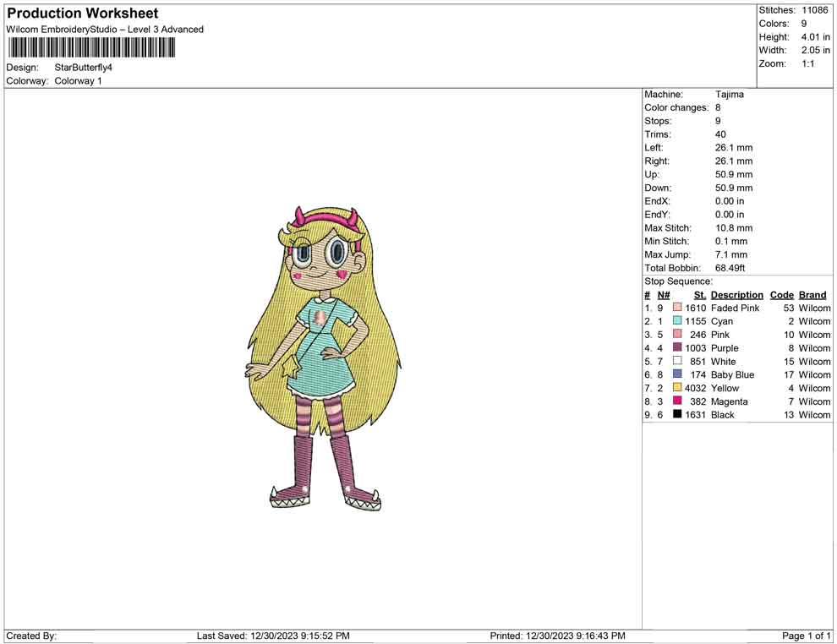Click the Total Bobbin value '68.49ft'
This screenshot has width=837, height=644.
730,268
